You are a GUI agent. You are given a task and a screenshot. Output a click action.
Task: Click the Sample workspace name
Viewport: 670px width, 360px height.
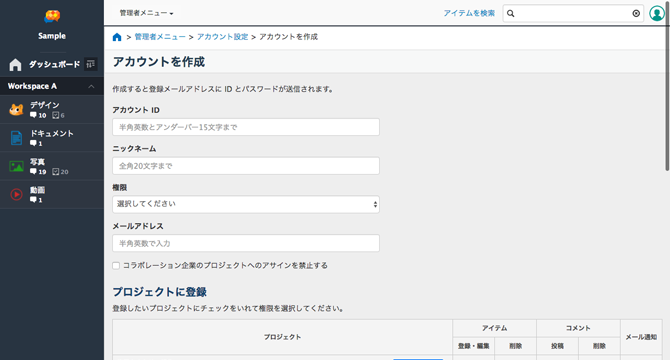[52, 36]
